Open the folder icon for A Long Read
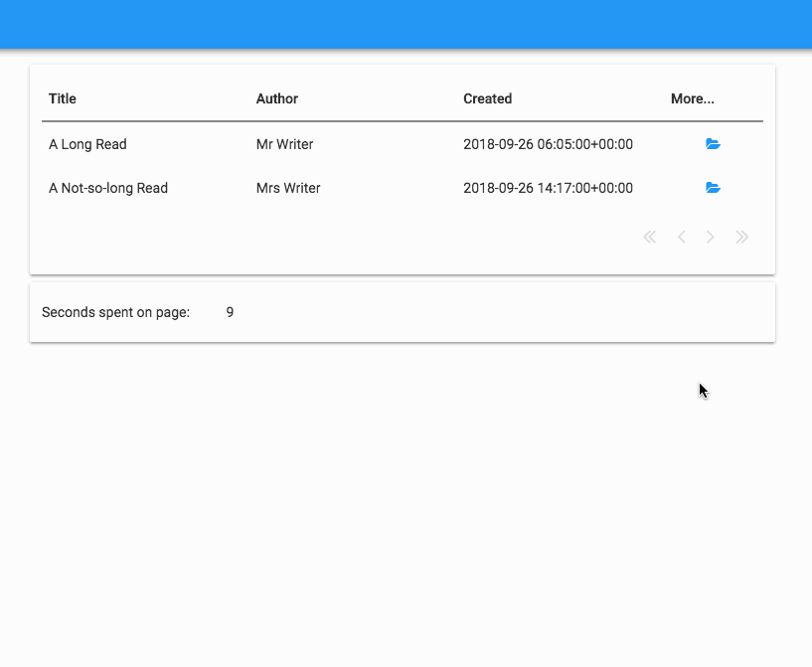 (x=713, y=144)
